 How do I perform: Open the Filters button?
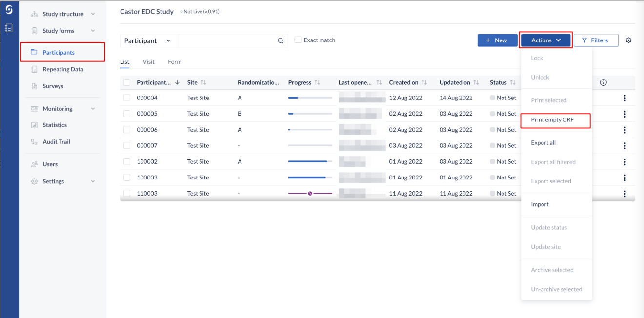[x=596, y=40]
